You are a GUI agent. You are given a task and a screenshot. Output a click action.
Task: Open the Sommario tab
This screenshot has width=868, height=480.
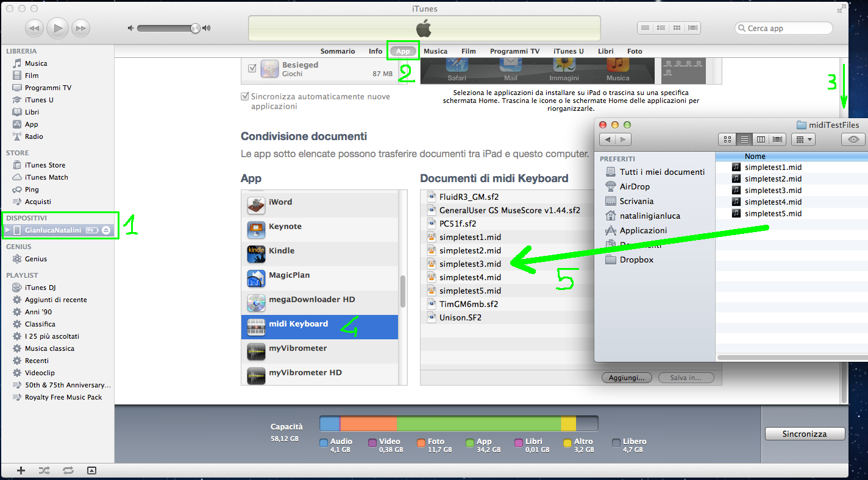point(338,51)
